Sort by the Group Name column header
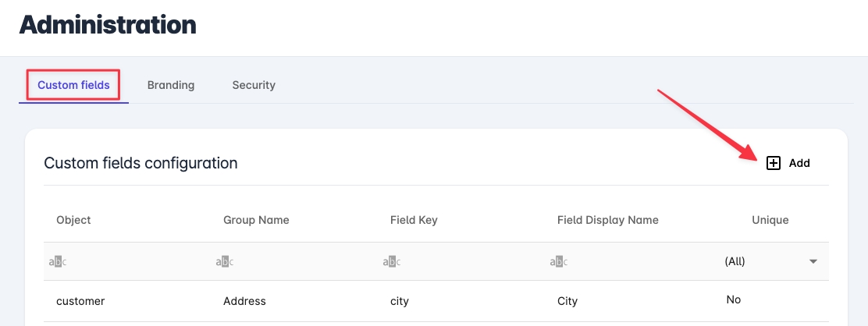 tap(256, 220)
